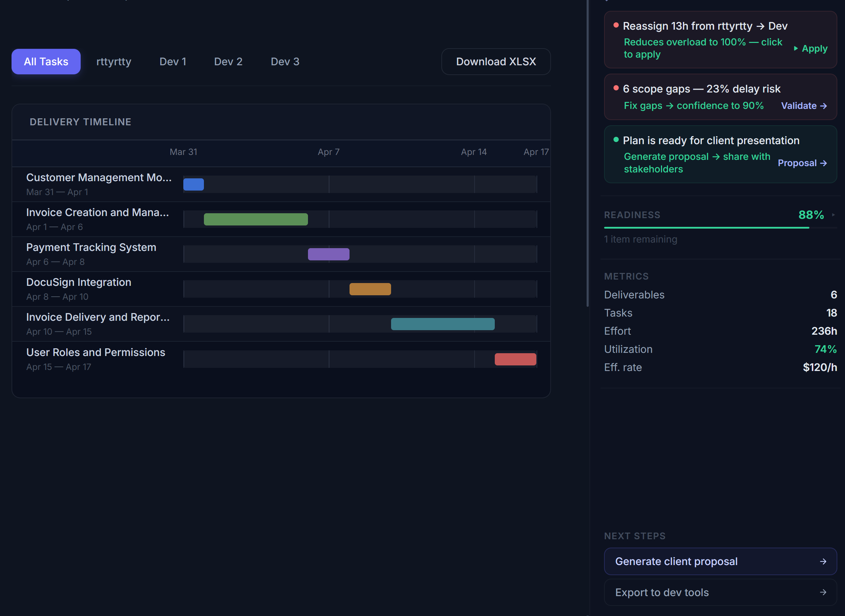This screenshot has height=616, width=845.
Task: Expand the Readiness section arrow
Action: [833, 215]
